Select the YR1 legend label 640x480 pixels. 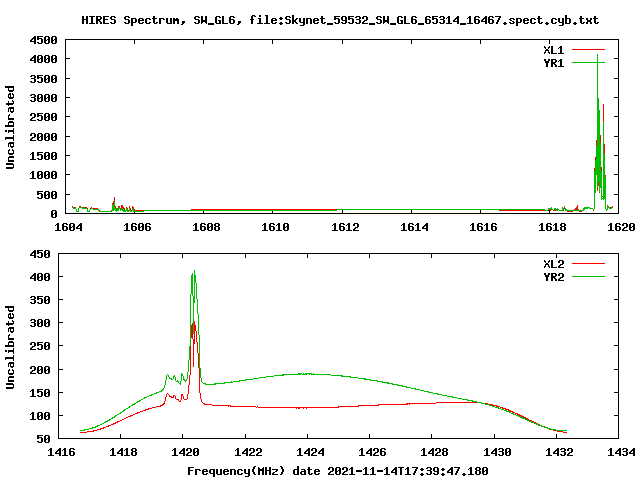[553, 63]
